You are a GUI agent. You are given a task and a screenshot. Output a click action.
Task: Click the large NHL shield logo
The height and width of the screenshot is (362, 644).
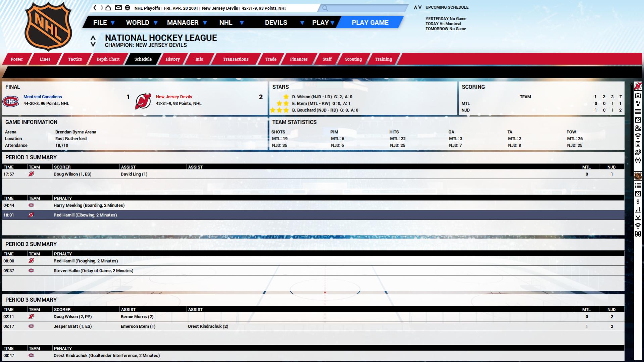coord(48,27)
